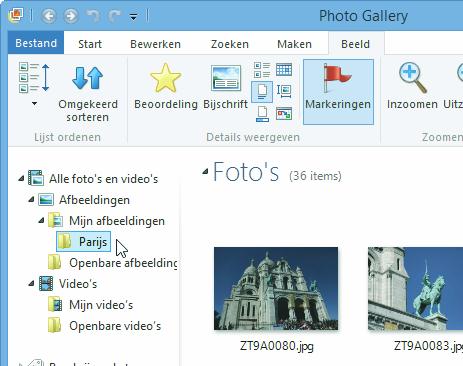Select the ZT9A0080.jpg basilica thumbnail
The image size is (463, 366).
[276, 289]
